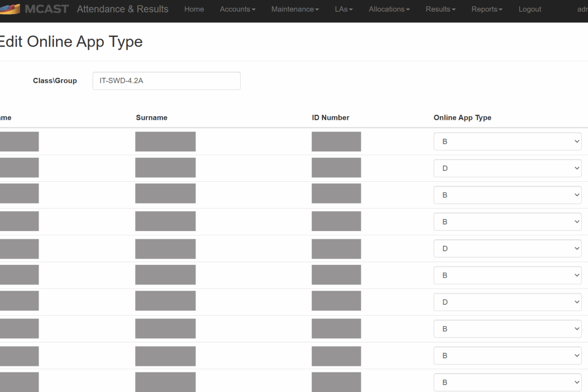Change the fifth row's Online App Type
The height and width of the screenshot is (392, 588).
click(507, 248)
